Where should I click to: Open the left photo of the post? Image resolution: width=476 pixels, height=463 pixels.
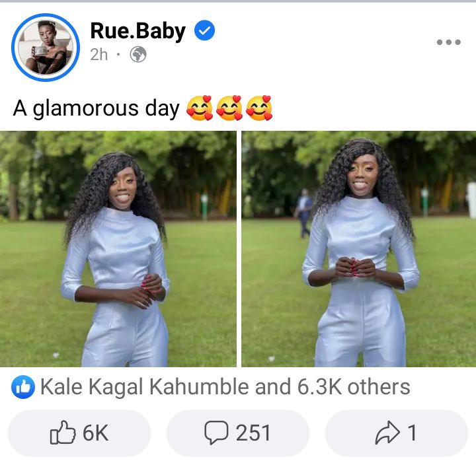click(118, 249)
